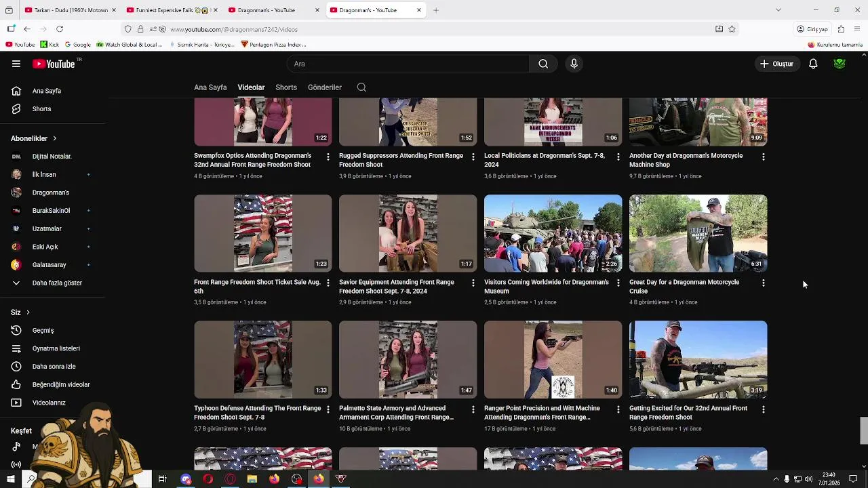The width and height of the screenshot is (868, 488).
Task: Open Dijital Notalar subscription in sidebar
Action: pos(53,157)
